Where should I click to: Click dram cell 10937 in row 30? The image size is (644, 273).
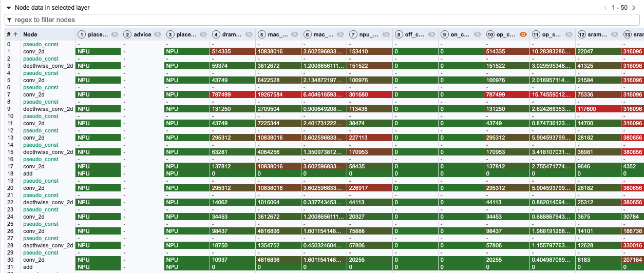tap(233, 260)
